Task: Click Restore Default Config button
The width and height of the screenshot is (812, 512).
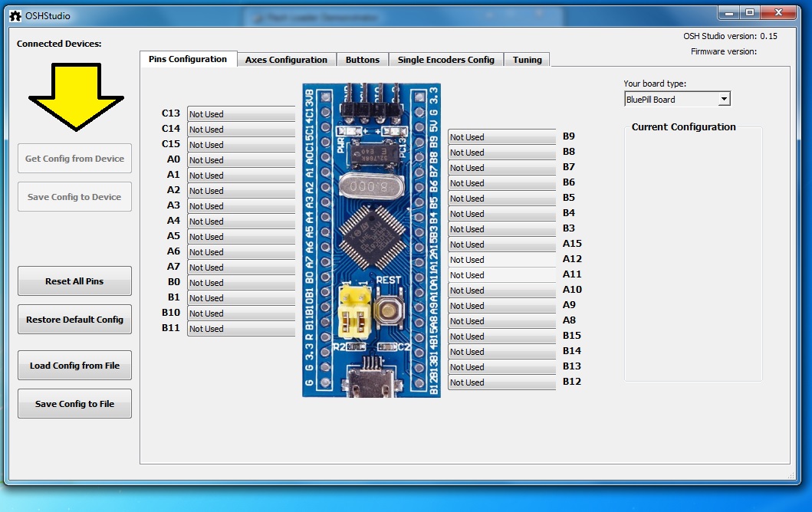Action: click(74, 320)
